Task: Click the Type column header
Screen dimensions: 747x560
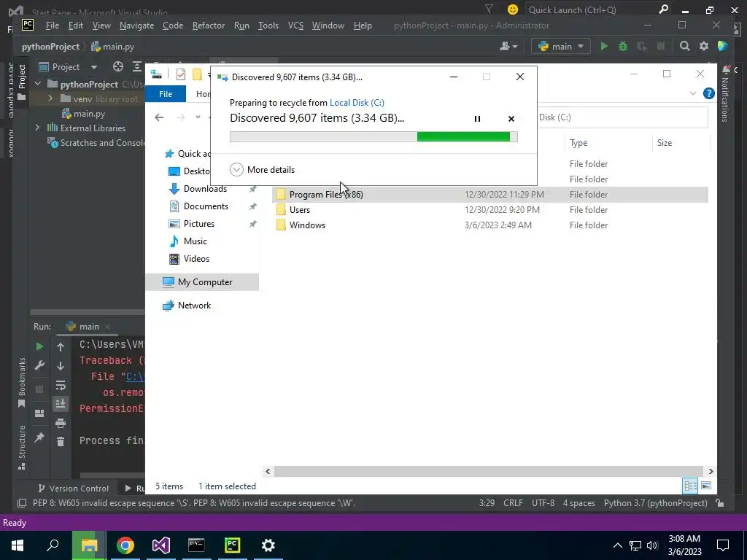Action: pyautogui.click(x=608, y=143)
